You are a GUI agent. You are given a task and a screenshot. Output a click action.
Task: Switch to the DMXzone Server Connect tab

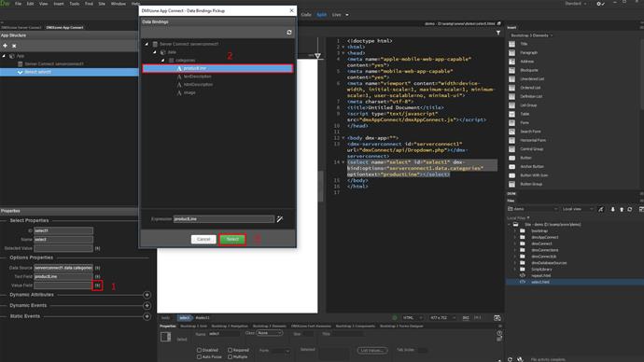[x=21, y=27]
